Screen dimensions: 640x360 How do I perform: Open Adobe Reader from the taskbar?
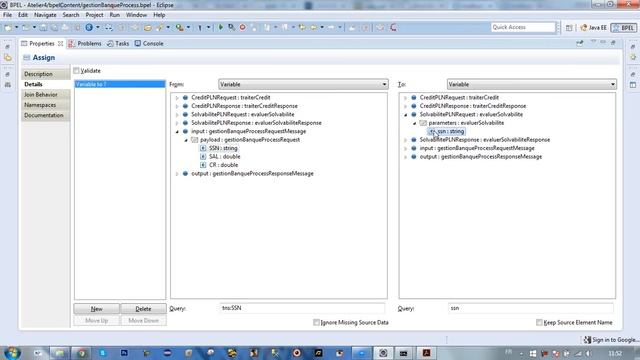427,353
